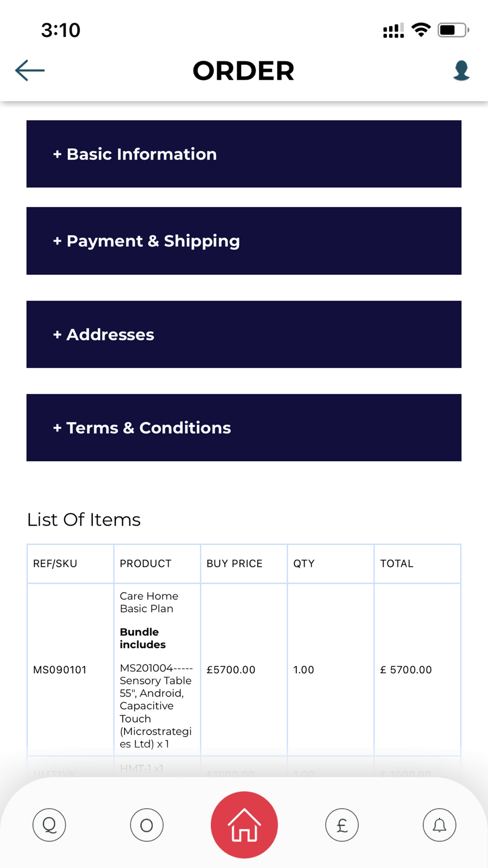Tap the back arrow icon
Image resolution: width=488 pixels, height=868 pixels.
coord(30,70)
